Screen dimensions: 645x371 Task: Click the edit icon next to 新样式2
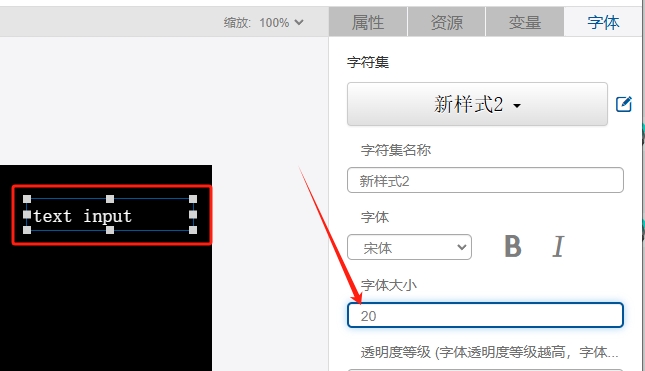624,104
